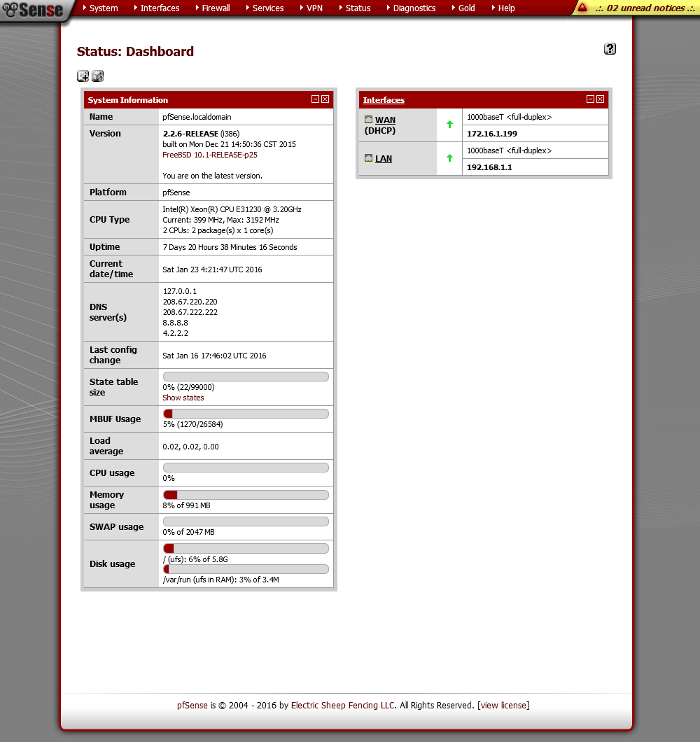Click the WAN interface icon
700x742 pixels.
(368, 119)
